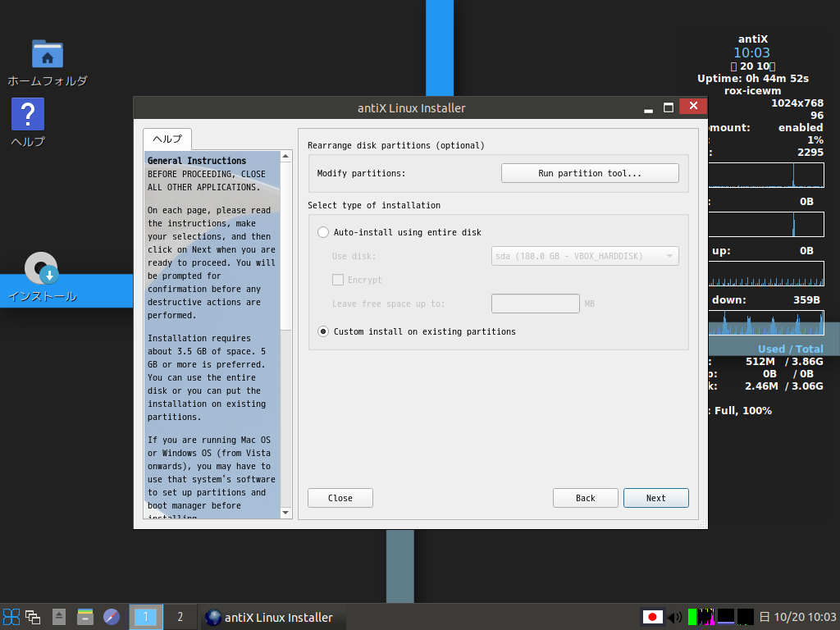Image resolution: width=840 pixels, height=630 pixels.
Task: Tick the Encrypt checkbox
Action: tap(337, 280)
